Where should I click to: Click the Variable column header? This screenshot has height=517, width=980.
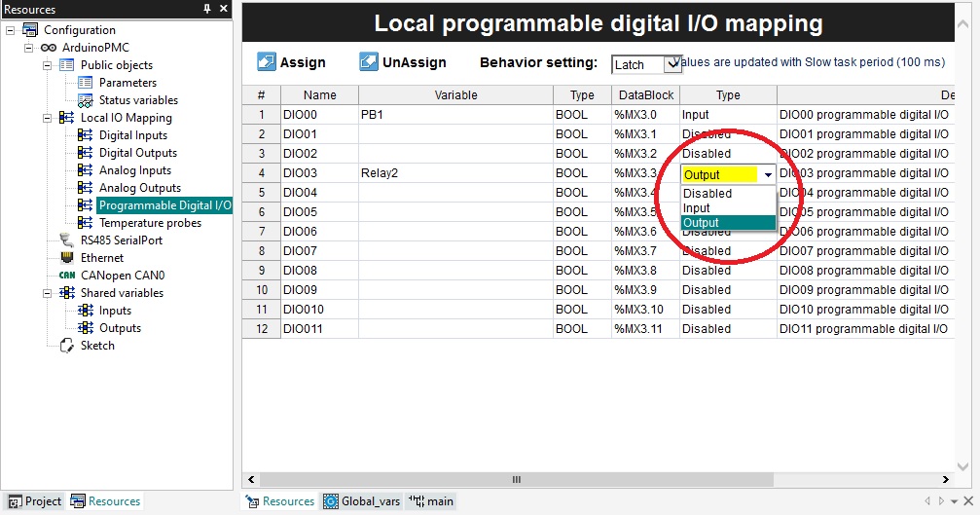click(x=455, y=95)
